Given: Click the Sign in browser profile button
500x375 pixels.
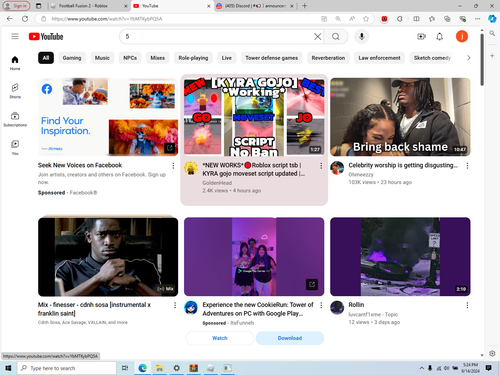Looking at the screenshot, I should (x=17, y=6).
